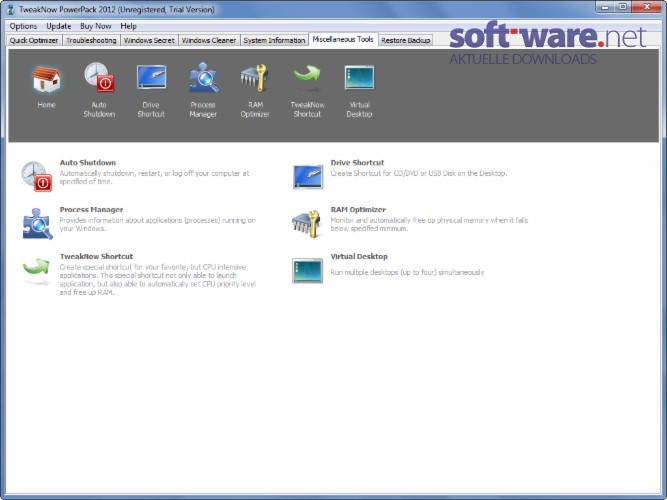This screenshot has height=500, width=667.
Task: Click the Process Manager heading link
Action: 91,209
